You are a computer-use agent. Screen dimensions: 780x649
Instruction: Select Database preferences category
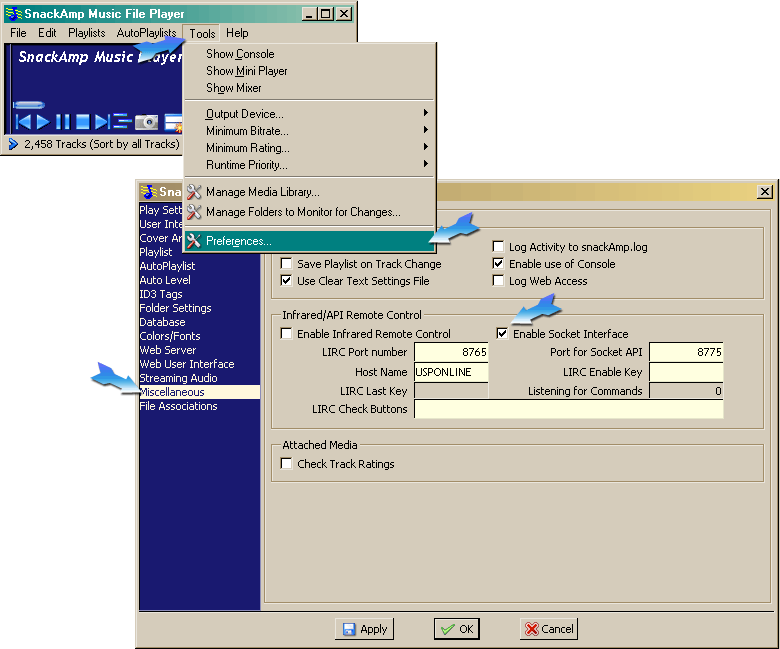(x=199, y=322)
